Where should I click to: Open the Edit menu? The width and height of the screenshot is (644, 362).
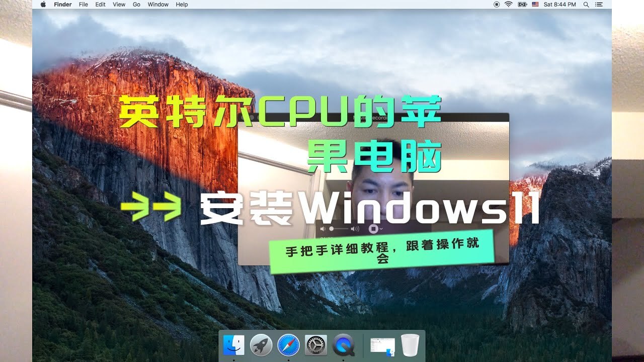tap(101, 5)
